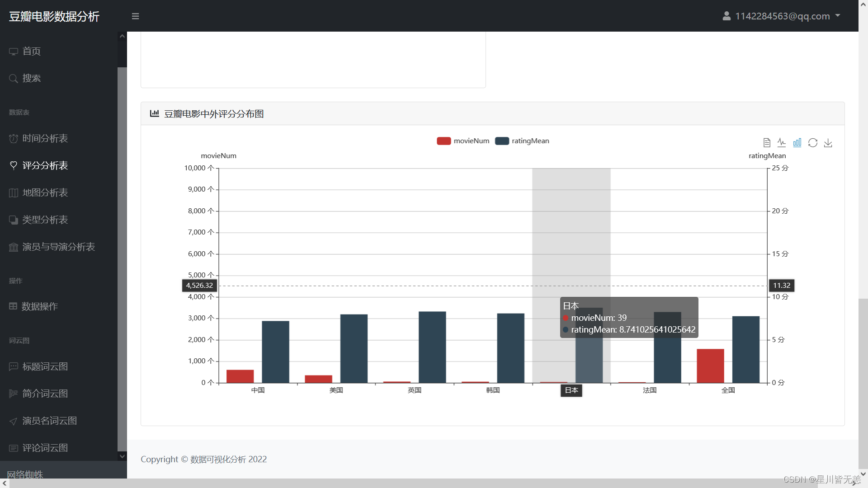Viewport: 868px width, 488px height.
Task: Click the map icon beside 地图分析表
Action: [14, 193]
